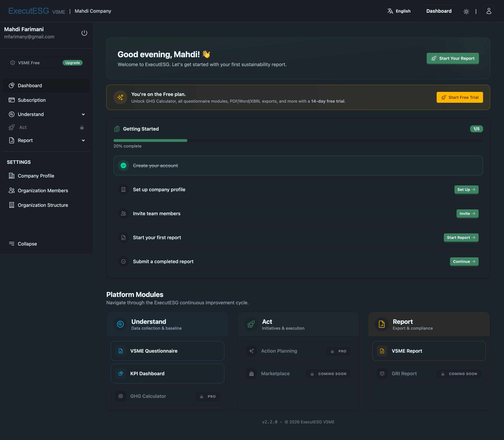
Task: Click the 1/5 progress badge
Action: point(476,129)
